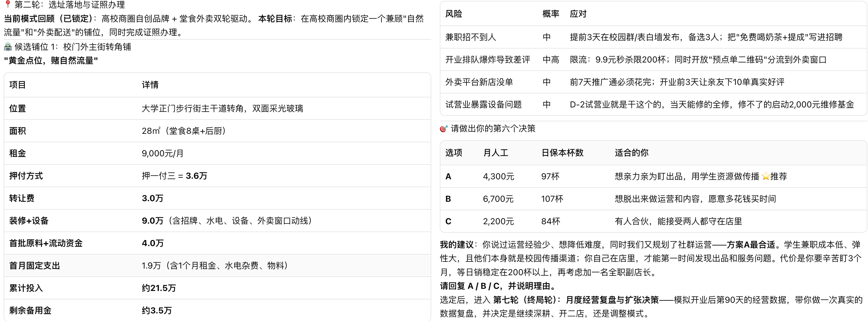Click the 位置 row label
Viewport: 868px width, 321px height.
(18, 108)
